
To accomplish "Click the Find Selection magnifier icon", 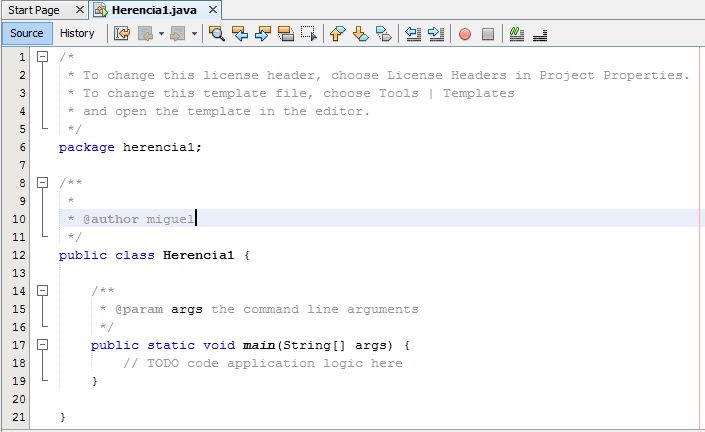I will click(217, 33).
